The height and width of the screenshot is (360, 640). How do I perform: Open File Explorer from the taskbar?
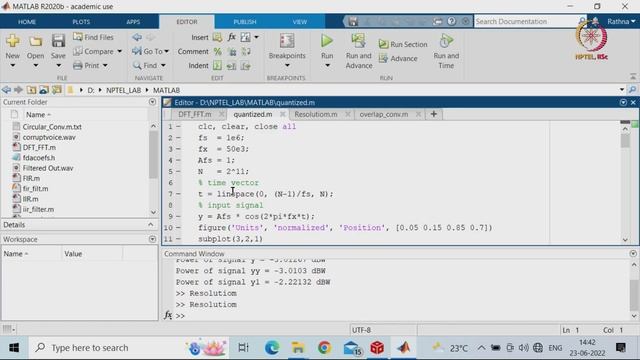pyautogui.click(x=298, y=348)
